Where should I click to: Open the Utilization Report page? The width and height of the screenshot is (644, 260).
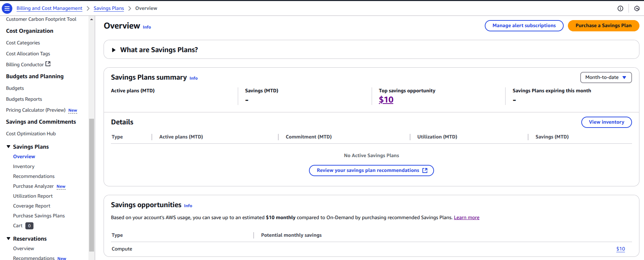33,196
